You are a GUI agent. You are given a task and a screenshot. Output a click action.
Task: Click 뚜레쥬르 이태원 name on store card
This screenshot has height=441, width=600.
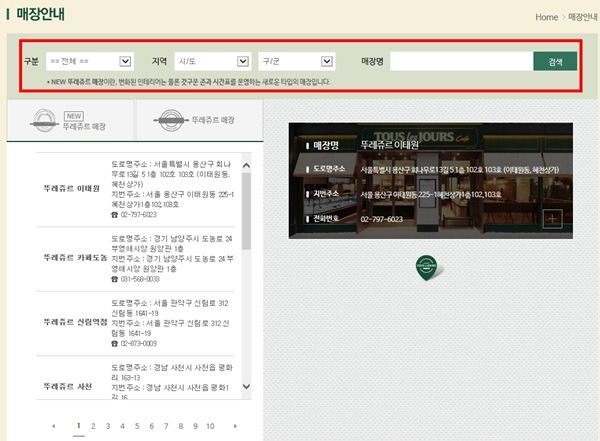click(390, 145)
